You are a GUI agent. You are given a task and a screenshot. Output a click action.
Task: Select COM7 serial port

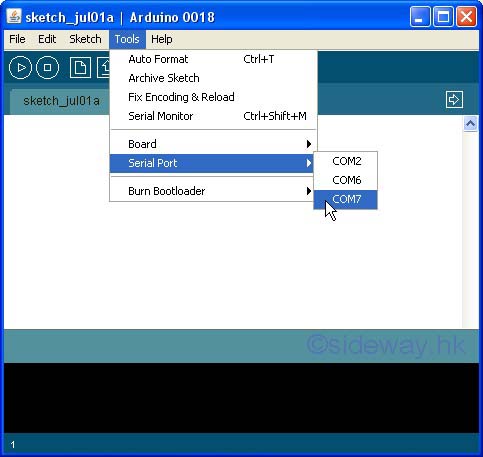tap(346, 199)
